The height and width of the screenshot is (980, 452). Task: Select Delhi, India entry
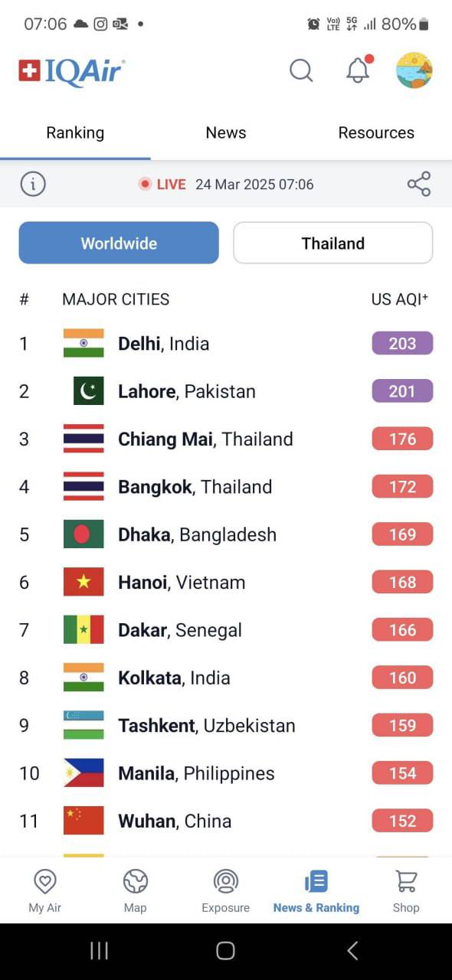(x=226, y=343)
